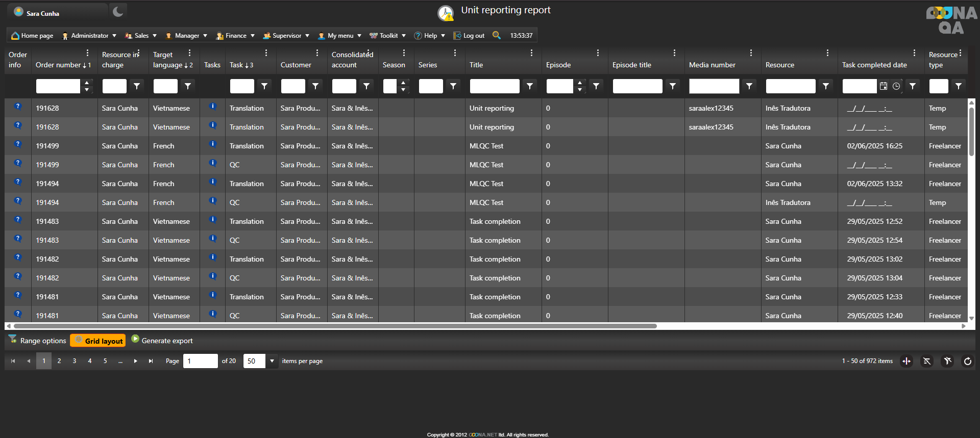Open the Title column options menu

point(531,53)
